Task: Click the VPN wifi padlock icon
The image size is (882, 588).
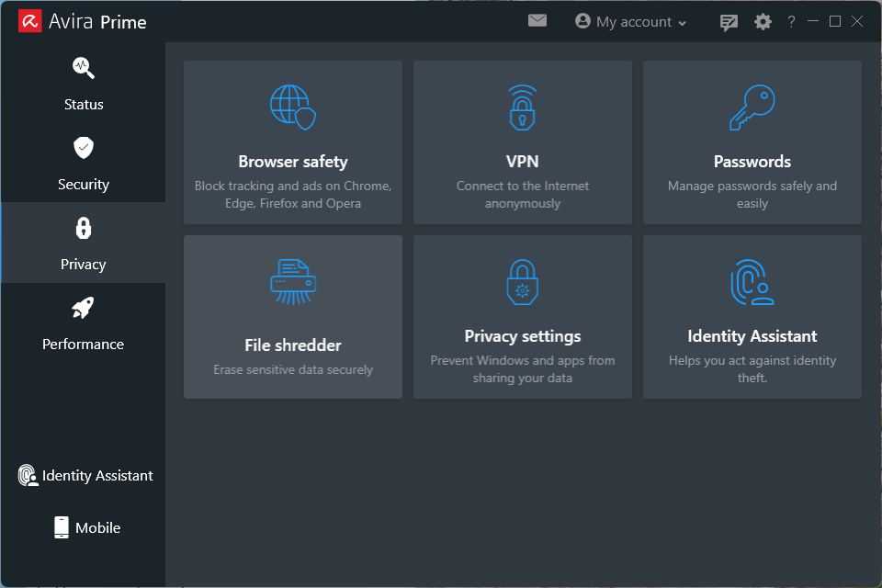Action: coord(523,107)
